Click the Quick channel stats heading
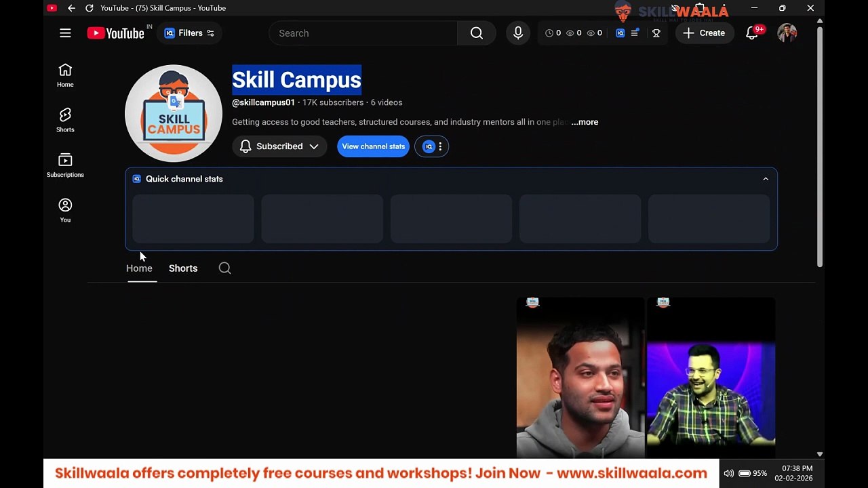 [x=184, y=179]
